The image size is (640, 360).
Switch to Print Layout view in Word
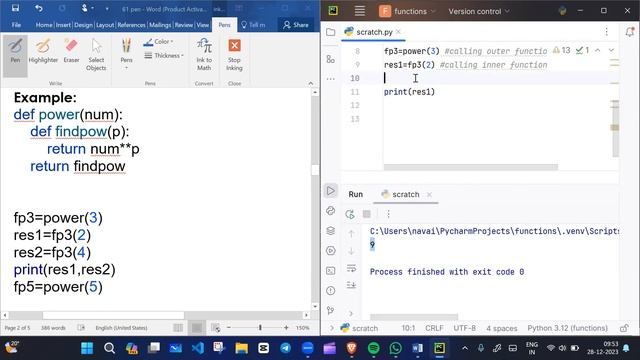(197, 328)
